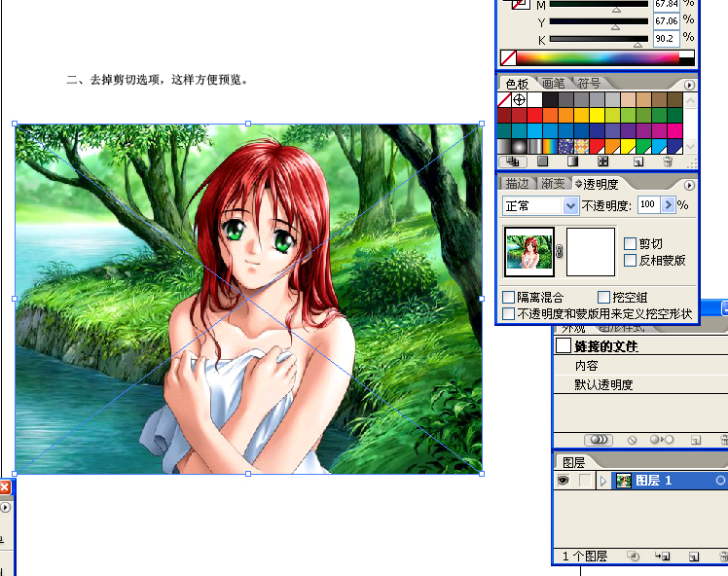
Task: Select the 链接的文件 appearance row
Action: pyautogui.click(x=640, y=346)
